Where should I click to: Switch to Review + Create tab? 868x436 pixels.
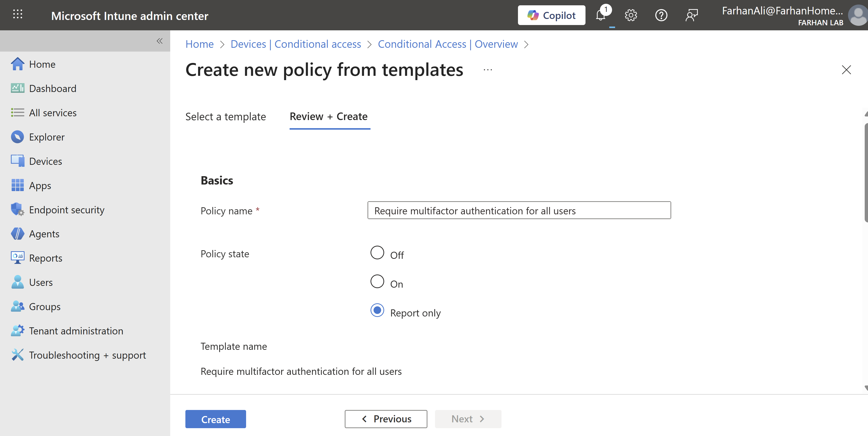(x=329, y=117)
